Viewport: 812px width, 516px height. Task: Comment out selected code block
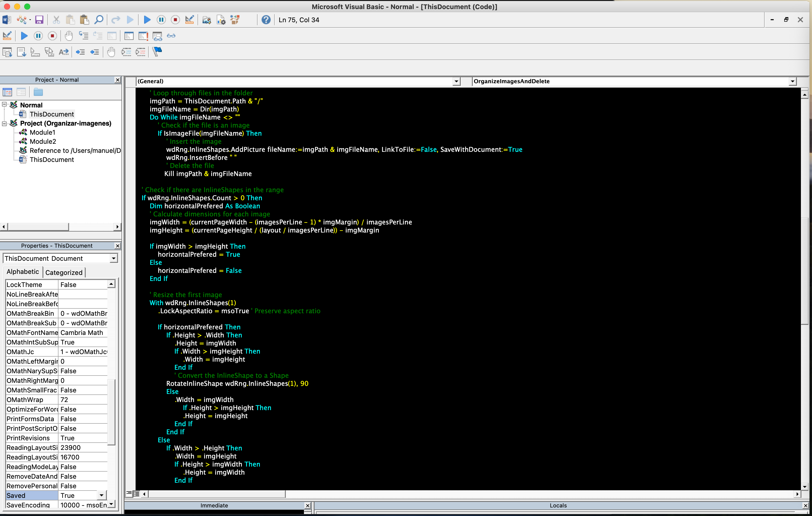(127, 52)
